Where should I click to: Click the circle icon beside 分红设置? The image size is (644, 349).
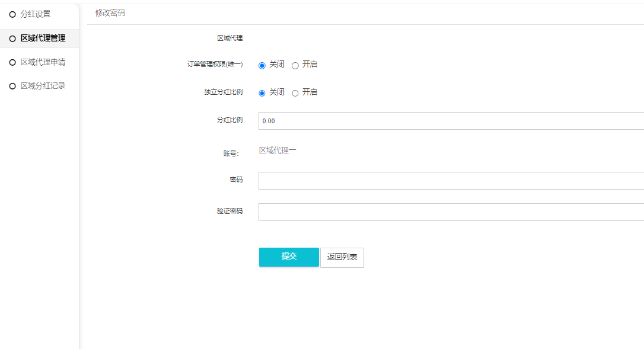click(x=12, y=14)
